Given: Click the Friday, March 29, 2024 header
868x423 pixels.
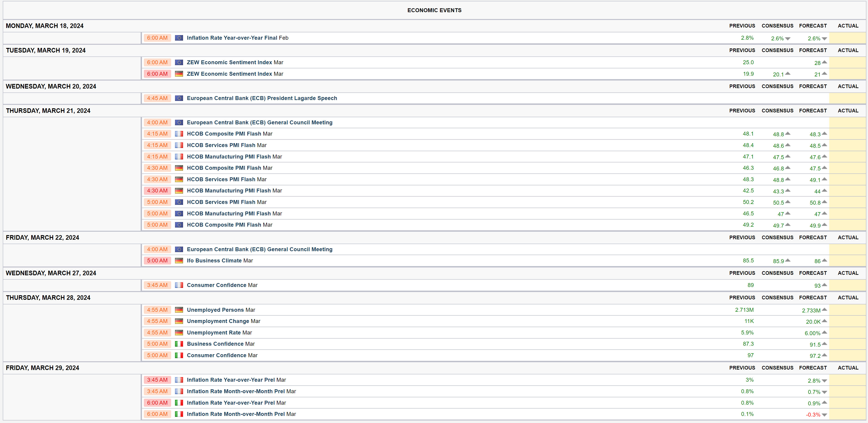Looking at the screenshot, I should tap(42, 368).
